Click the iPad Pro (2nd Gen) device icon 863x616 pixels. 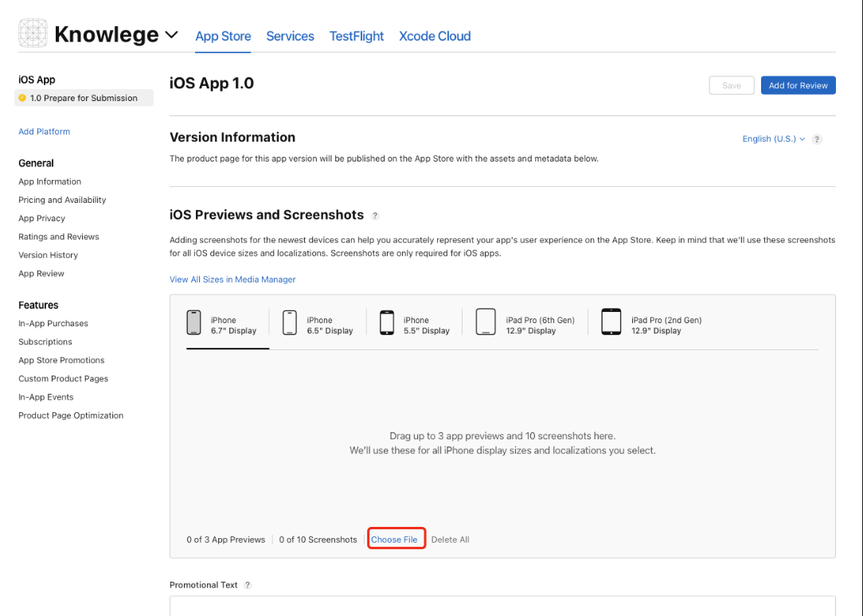tap(611, 322)
